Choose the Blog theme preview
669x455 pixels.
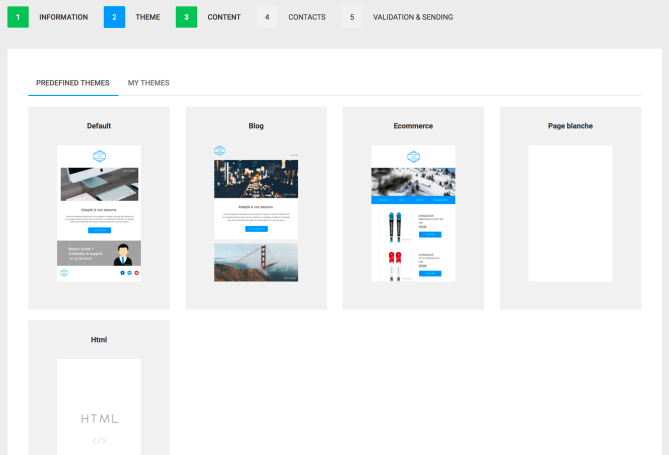[255, 213]
